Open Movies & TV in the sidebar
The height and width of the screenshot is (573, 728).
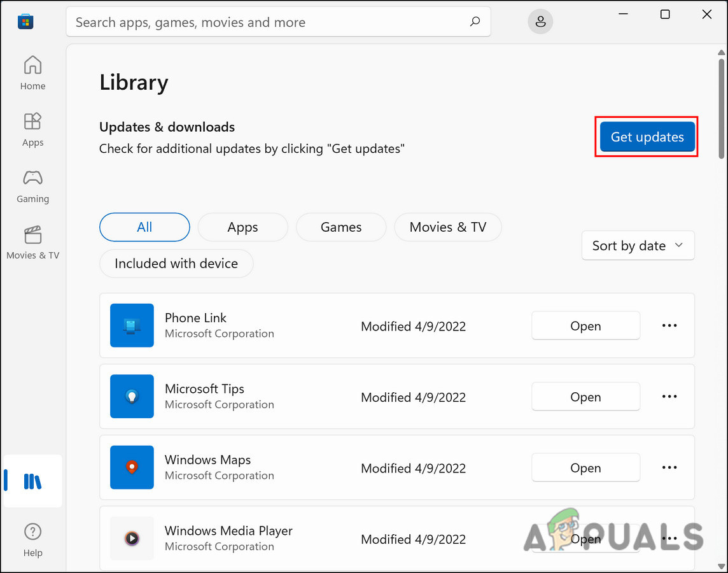pos(32,243)
